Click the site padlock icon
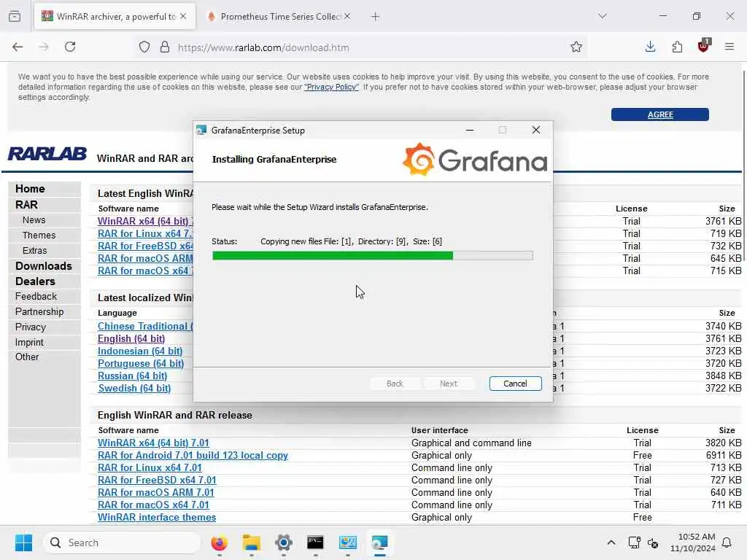The width and height of the screenshot is (747, 560). (165, 47)
